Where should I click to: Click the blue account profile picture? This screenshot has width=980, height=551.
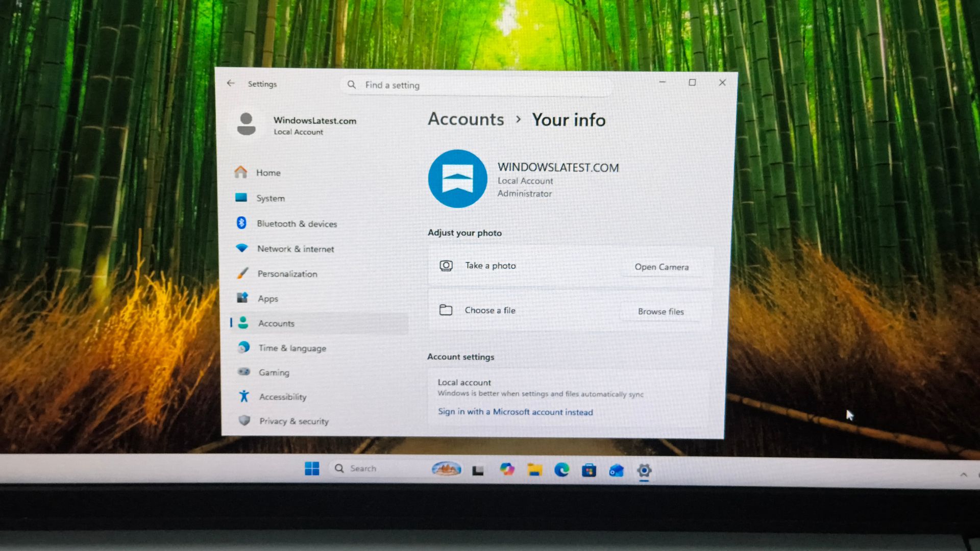click(457, 179)
